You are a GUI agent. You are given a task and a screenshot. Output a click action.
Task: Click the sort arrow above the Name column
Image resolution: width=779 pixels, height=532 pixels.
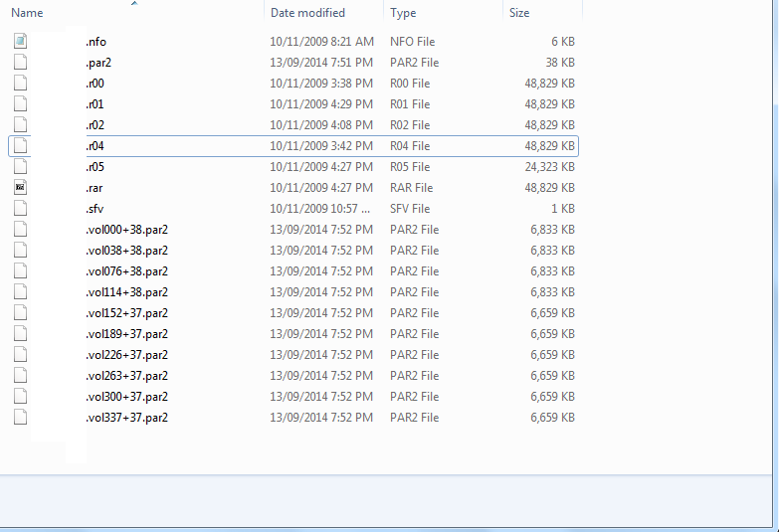(134, 3)
